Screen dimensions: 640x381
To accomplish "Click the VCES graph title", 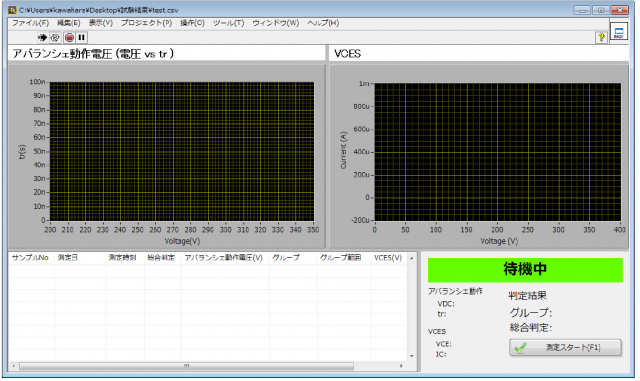I will click(x=347, y=53).
